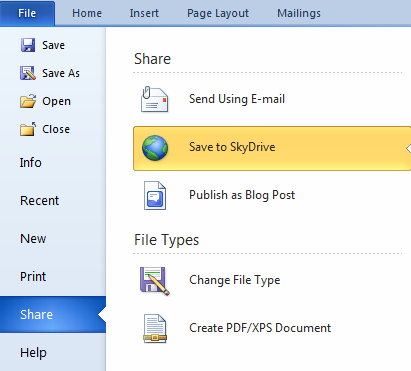Click the Open folder icon
411x371 pixels.
(x=28, y=101)
